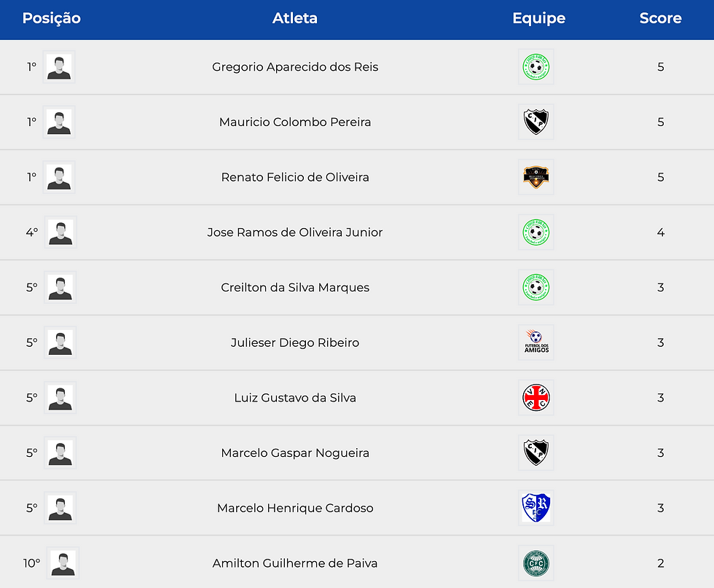The image size is (714, 588).
Task: Click Luiz Gustavo da Silva's red cross team badge
Action: click(x=535, y=398)
